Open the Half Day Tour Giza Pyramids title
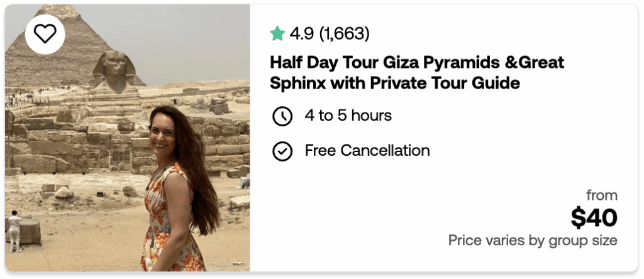The width and height of the screenshot is (644, 279). pos(417,63)
